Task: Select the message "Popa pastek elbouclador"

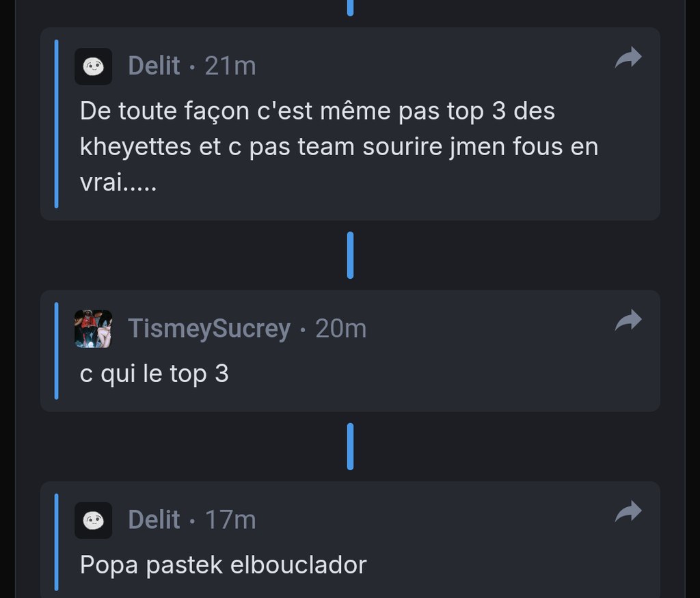Action: point(223,565)
